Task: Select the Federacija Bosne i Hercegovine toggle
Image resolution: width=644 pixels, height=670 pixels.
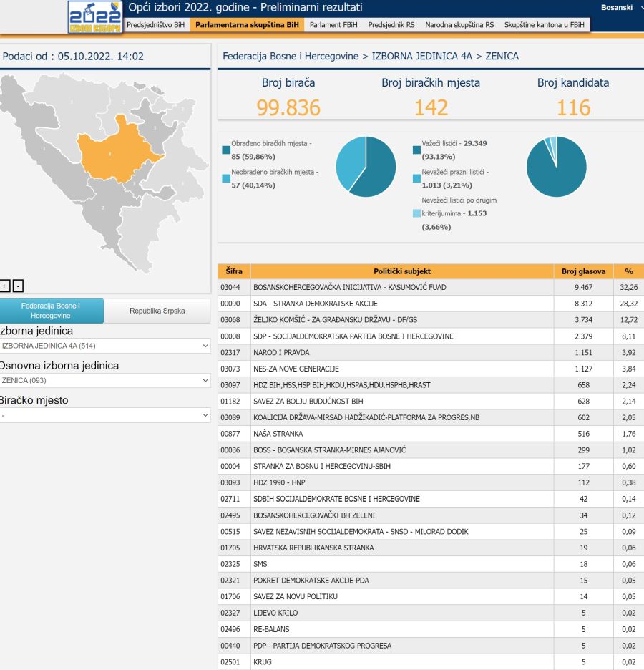Action: tap(52, 311)
